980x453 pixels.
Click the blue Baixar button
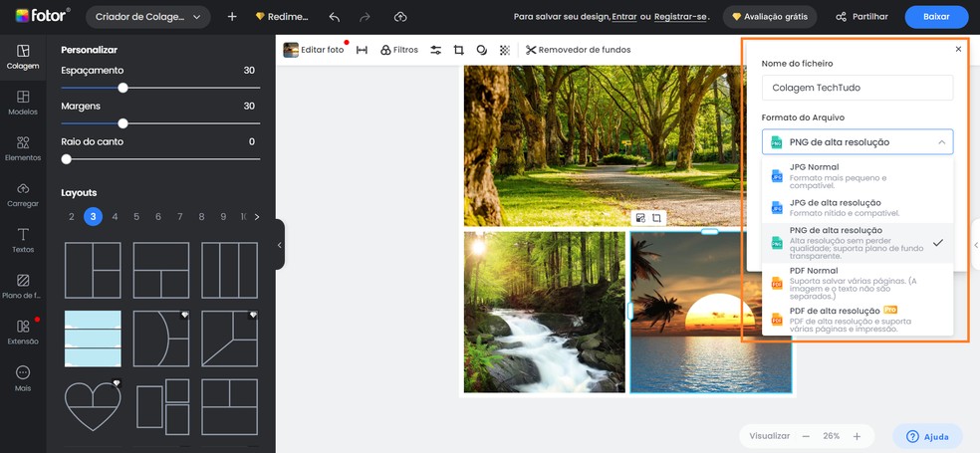[x=935, y=17]
